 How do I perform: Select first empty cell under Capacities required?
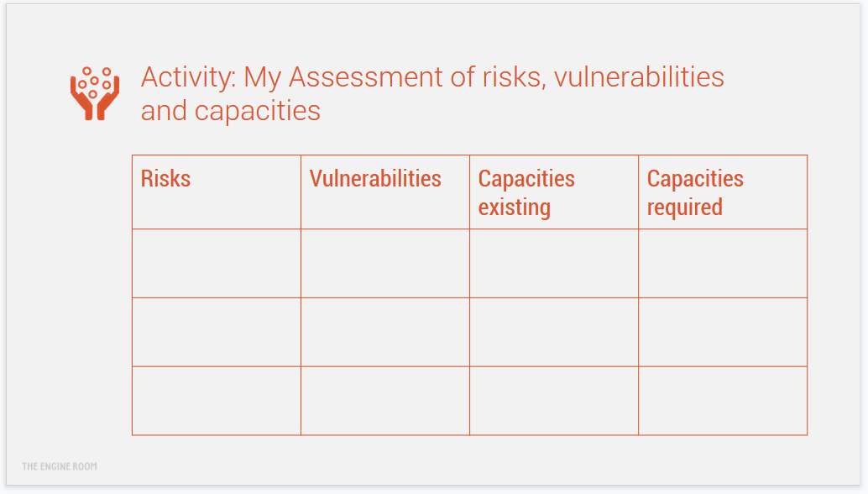coord(723,263)
